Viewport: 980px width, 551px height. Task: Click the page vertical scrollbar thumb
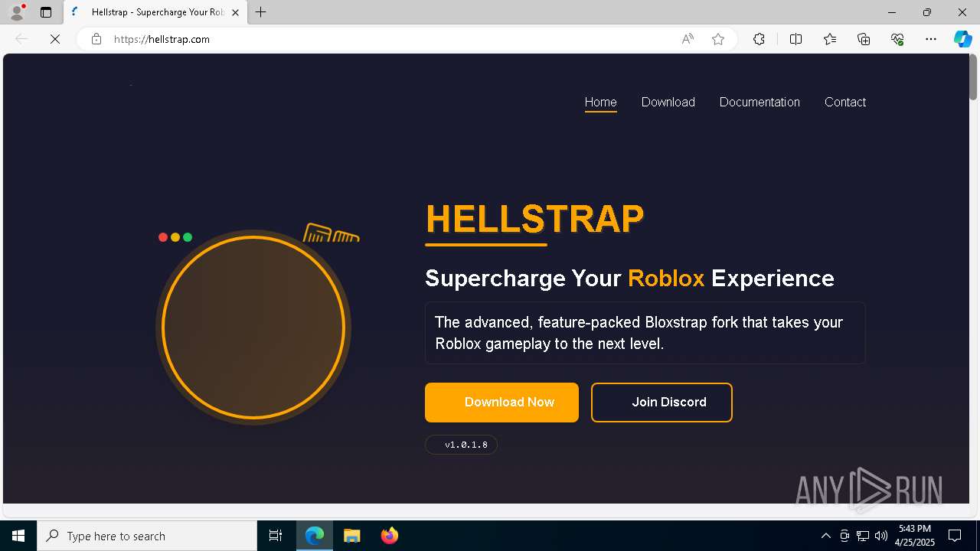(974, 77)
